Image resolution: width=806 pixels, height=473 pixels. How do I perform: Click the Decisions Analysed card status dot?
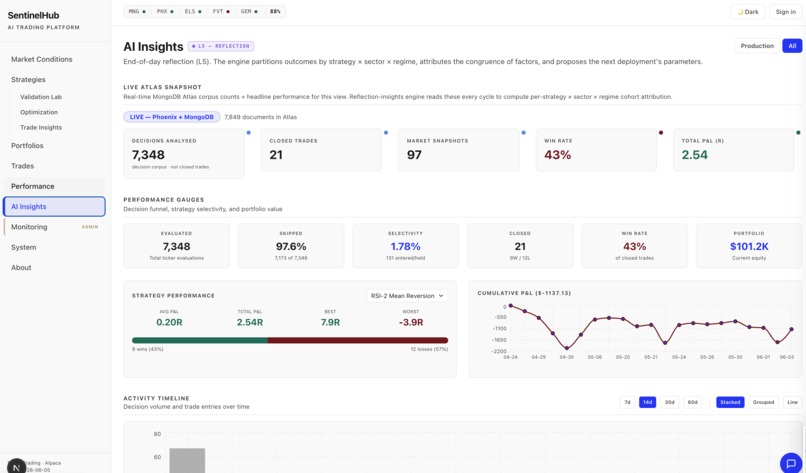249,133
